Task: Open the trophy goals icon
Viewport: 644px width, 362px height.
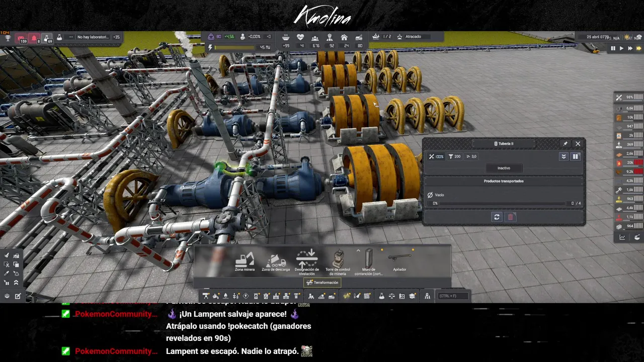Action: [x=8, y=38]
